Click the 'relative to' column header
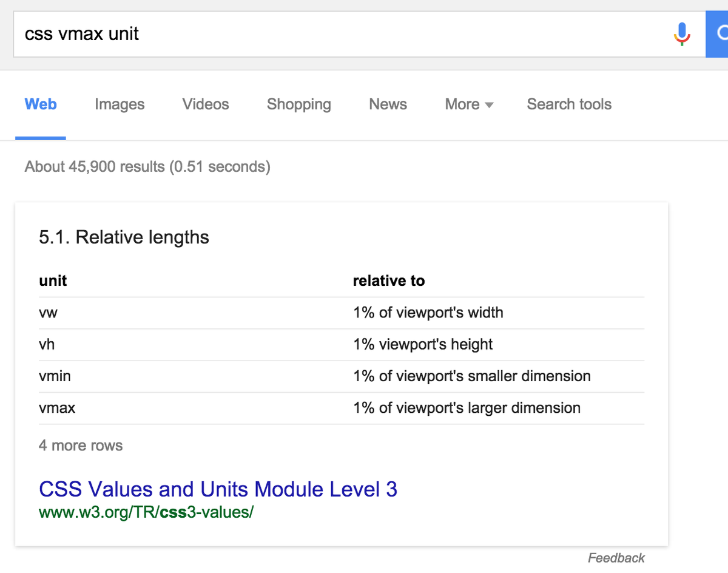The image size is (728, 573). coord(389,281)
